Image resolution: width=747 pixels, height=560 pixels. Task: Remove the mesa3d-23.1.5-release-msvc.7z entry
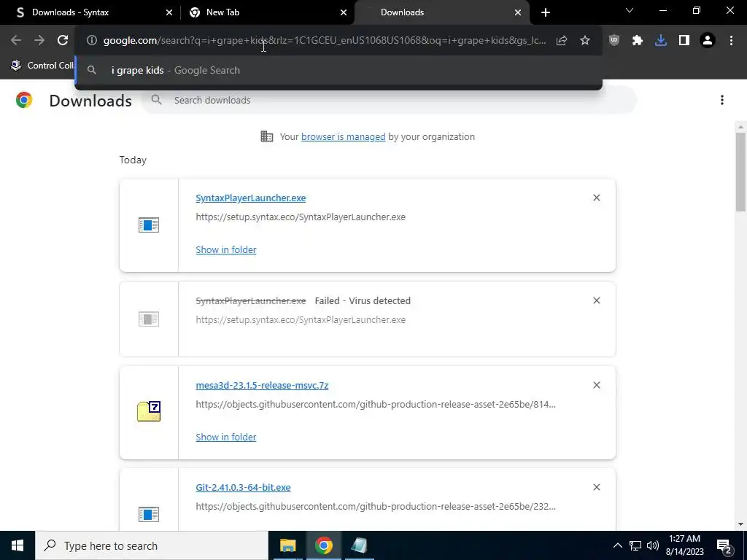597,385
